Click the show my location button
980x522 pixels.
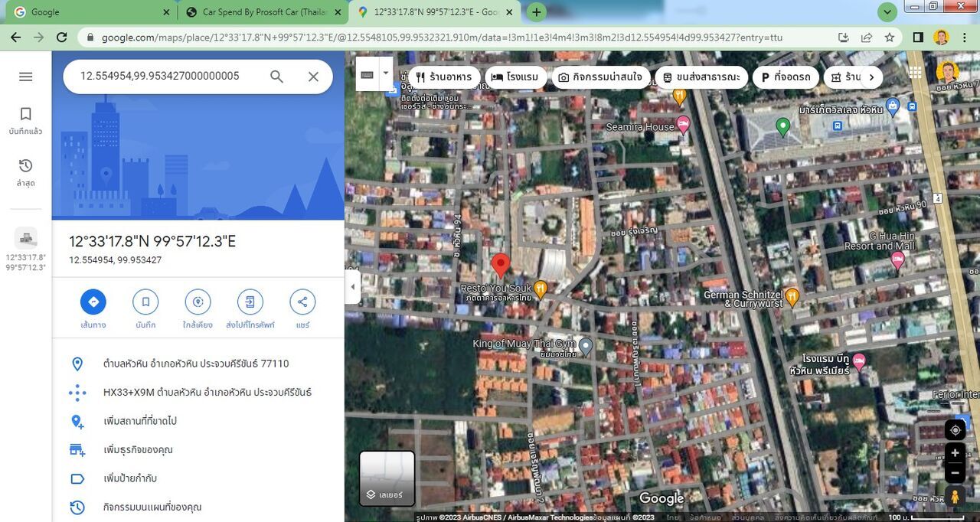pos(955,430)
